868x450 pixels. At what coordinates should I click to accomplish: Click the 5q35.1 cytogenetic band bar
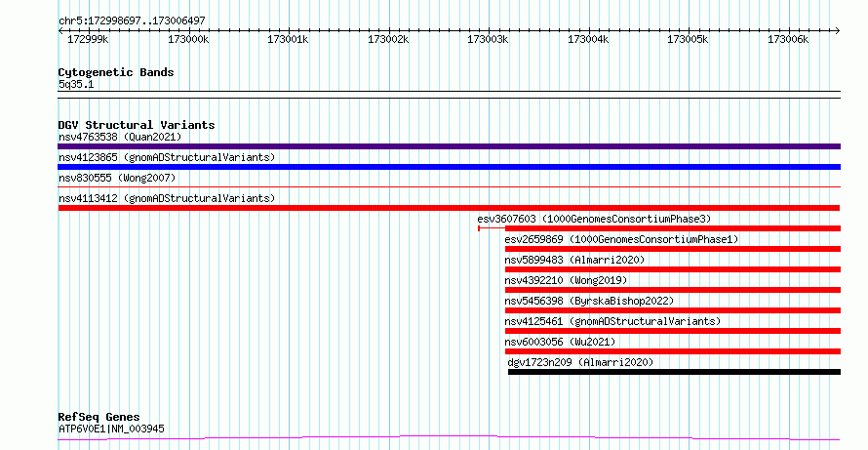click(x=449, y=95)
